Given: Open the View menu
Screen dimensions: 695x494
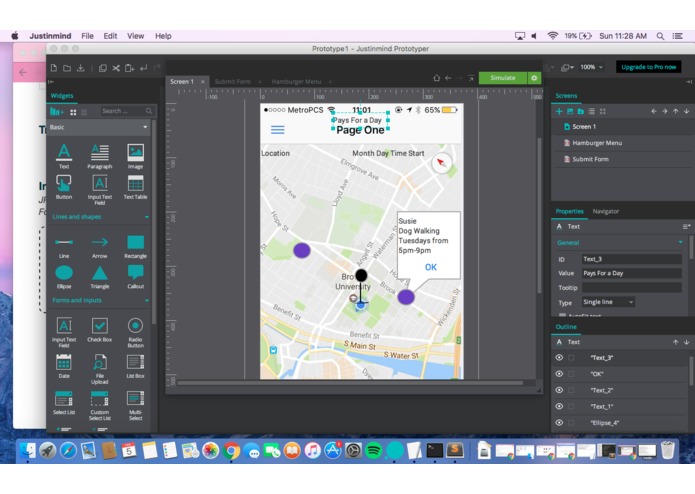Looking at the screenshot, I should (x=135, y=36).
